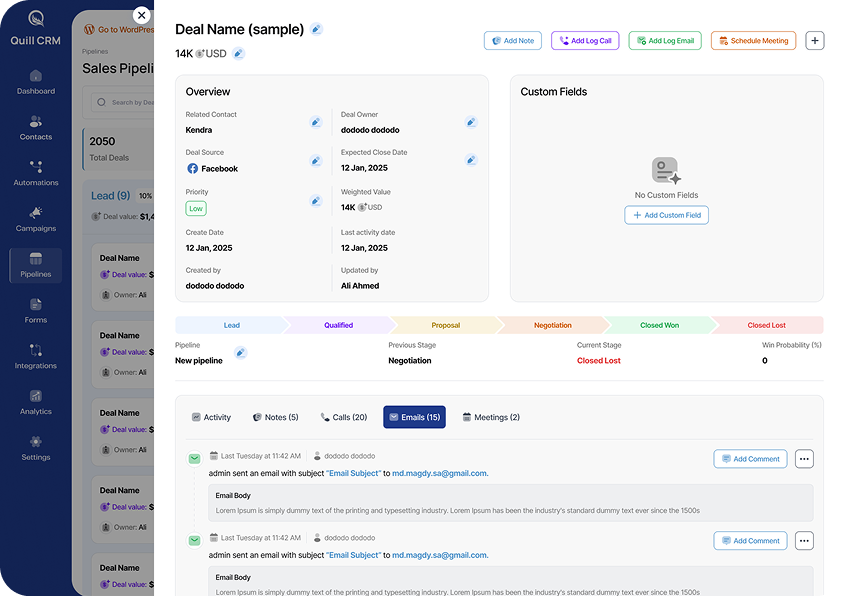Click the Schedule Meeting button
The height and width of the screenshot is (597, 845).
pyautogui.click(x=753, y=41)
